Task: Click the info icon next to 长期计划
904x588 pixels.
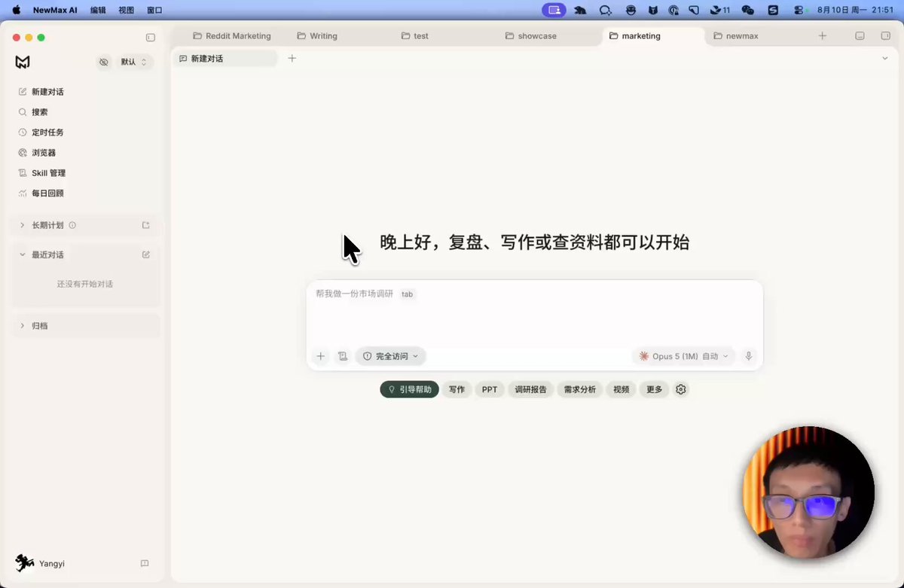Action: (72, 225)
